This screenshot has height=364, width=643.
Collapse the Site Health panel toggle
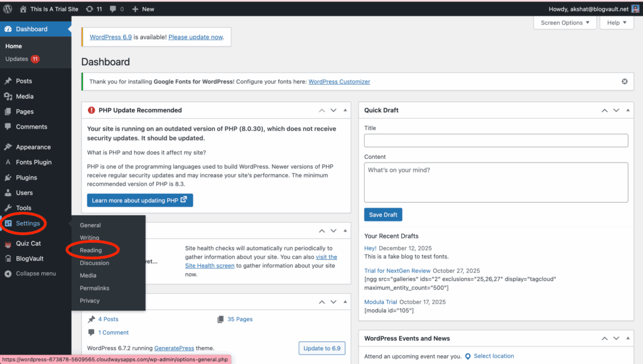[x=345, y=231]
